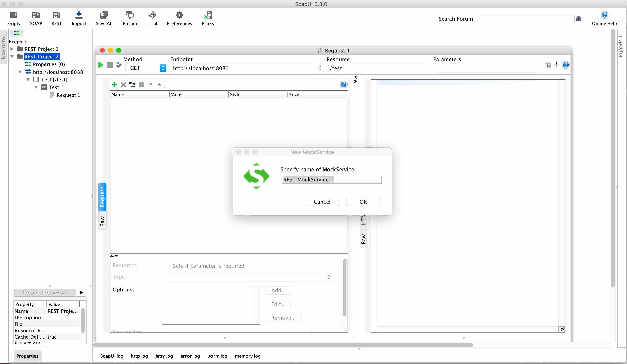Click the Edit.. options button
Viewport: 627px width, 364px height.
278,304
